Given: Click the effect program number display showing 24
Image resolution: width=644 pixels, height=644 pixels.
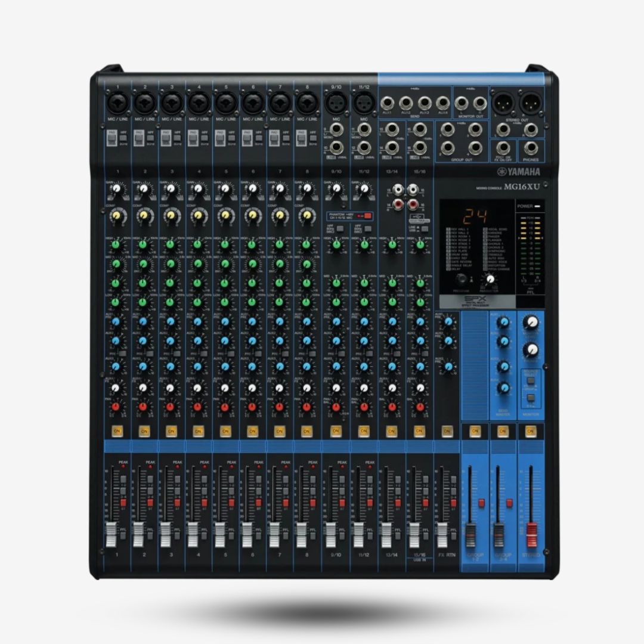Looking at the screenshot, I should click(x=476, y=215).
